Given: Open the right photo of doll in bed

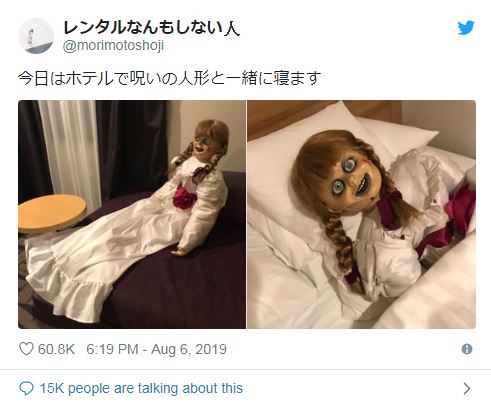Looking at the screenshot, I should pos(361,214).
